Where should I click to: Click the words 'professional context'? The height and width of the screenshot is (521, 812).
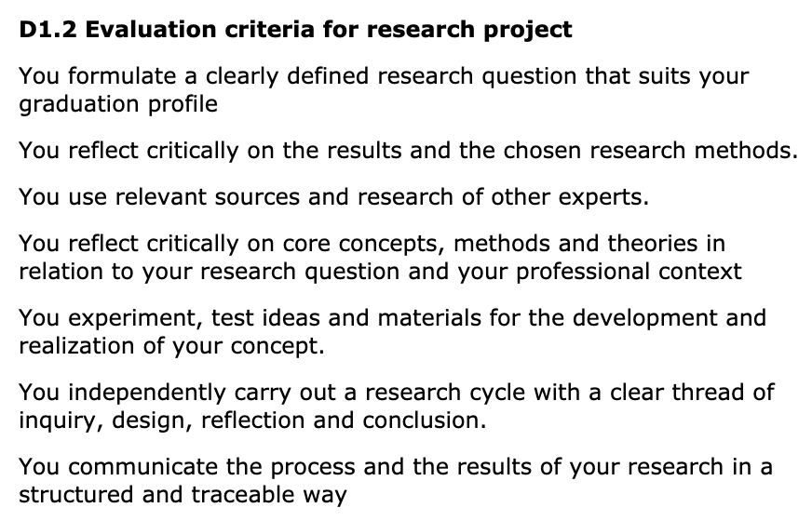pyautogui.click(x=629, y=272)
